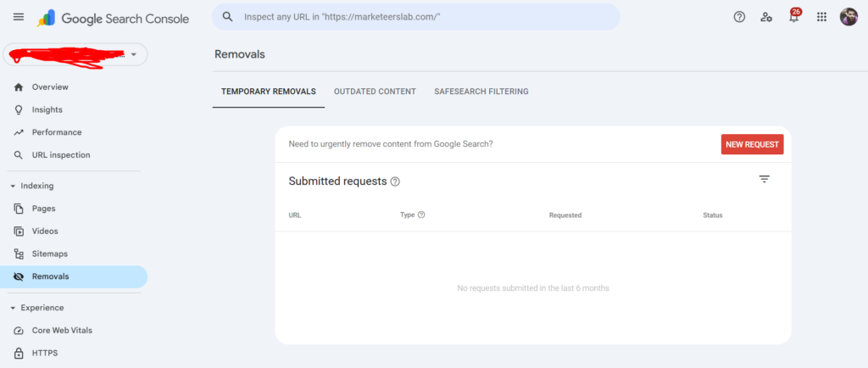The width and height of the screenshot is (868, 368).
Task: Click the filter icon for submitted requests
Action: pyautogui.click(x=764, y=179)
